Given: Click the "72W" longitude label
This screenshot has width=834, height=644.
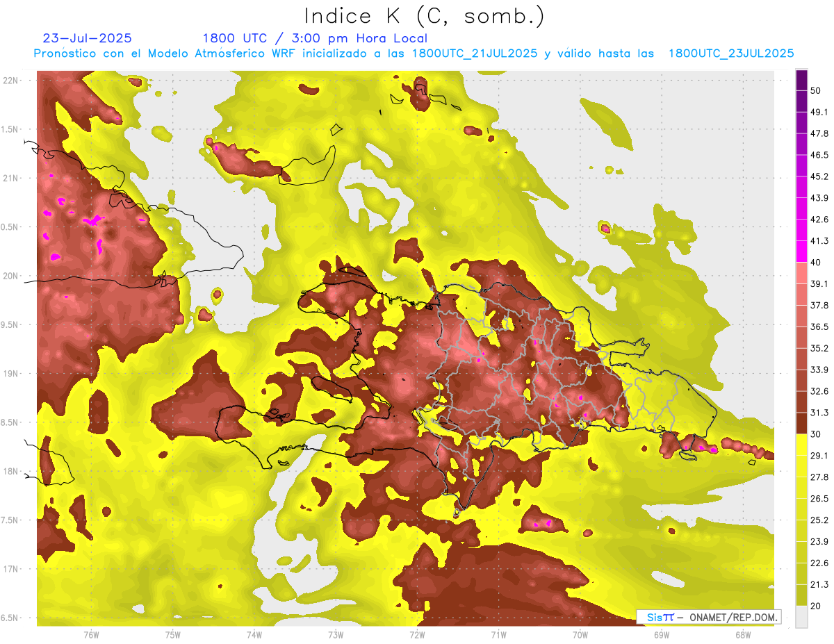Looking at the screenshot, I should click(x=417, y=635).
